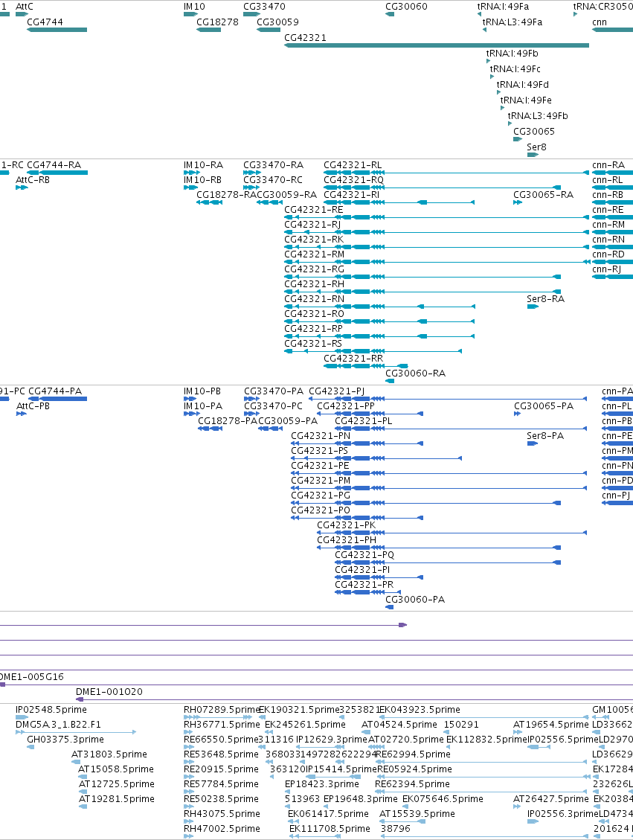Select tRNA:I:49Fa feature

point(479,14)
